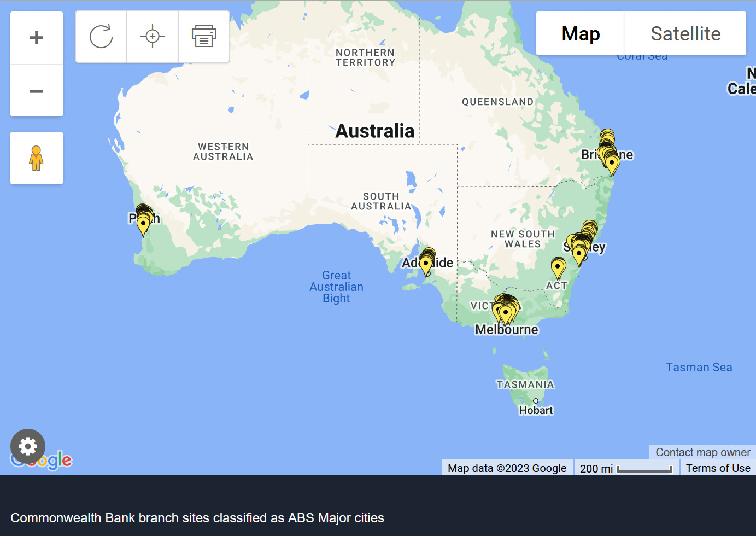Viewport: 756px width, 536px height.
Task: Reset the map with the refresh icon
Action: (x=101, y=37)
